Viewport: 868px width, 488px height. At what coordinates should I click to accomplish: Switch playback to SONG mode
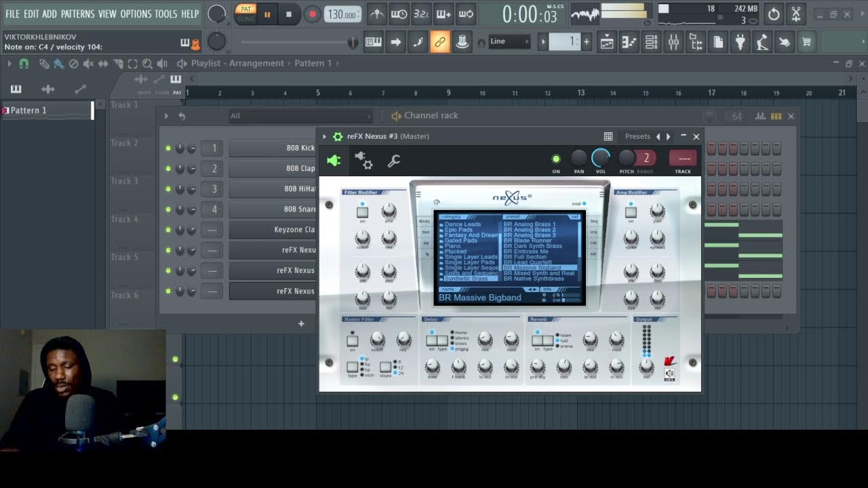[245, 18]
